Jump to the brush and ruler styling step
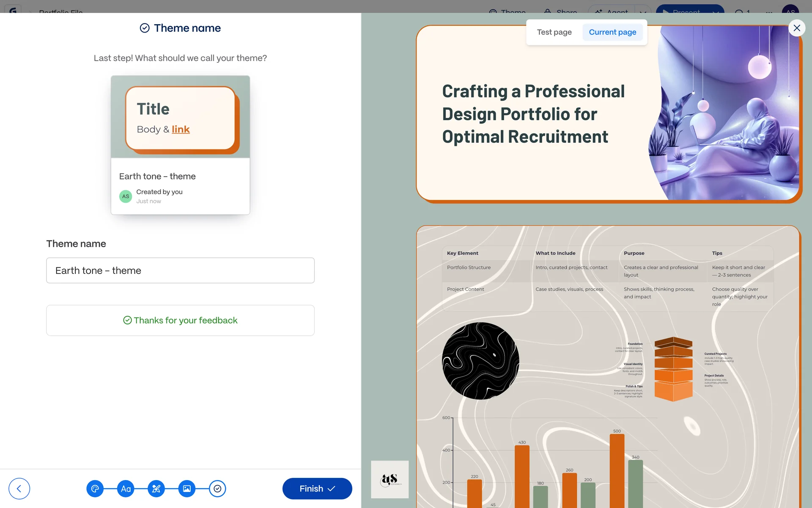 pyautogui.click(x=156, y=489)
